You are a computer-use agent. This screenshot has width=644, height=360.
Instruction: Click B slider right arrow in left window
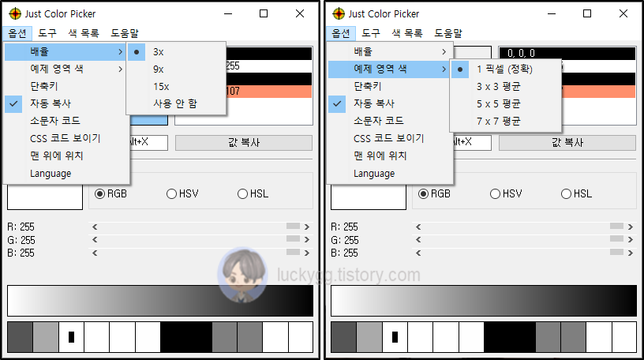tap(307, 253)
